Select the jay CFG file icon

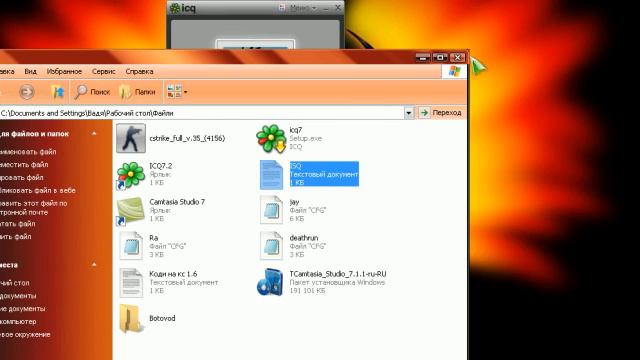point(271,210)
